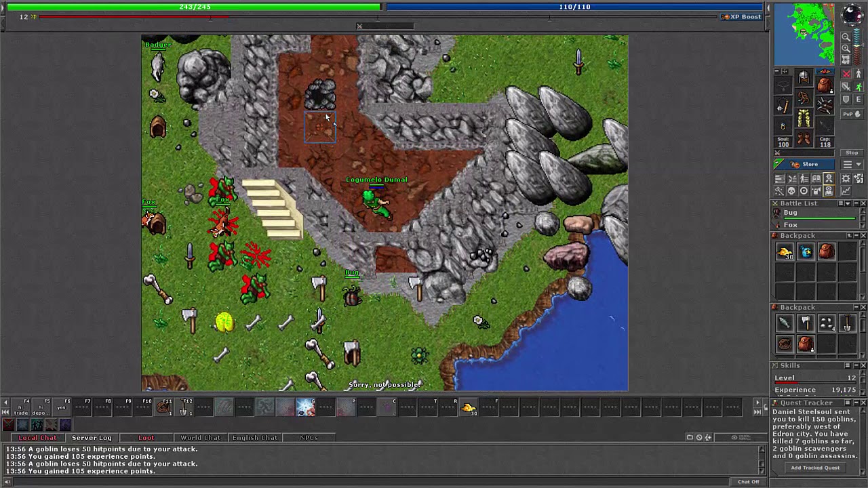
Task: Open the Battle List filter dropdown
Action: (x=848, y=203)
